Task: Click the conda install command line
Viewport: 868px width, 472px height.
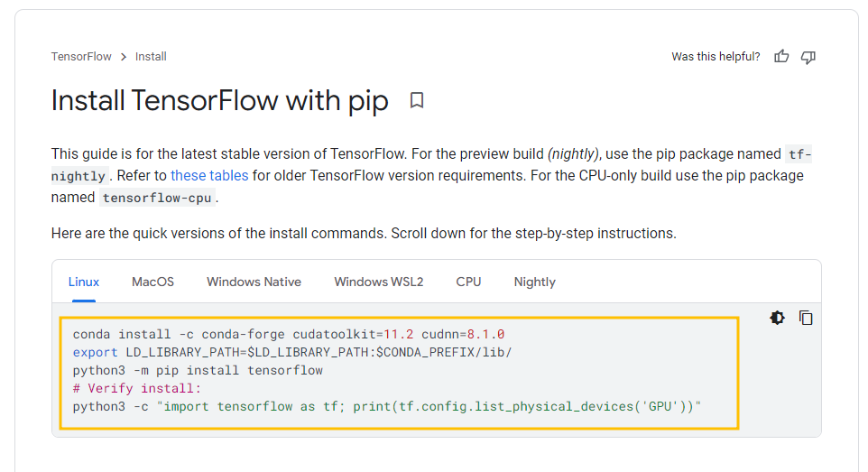Action: (x=289, y=334)
